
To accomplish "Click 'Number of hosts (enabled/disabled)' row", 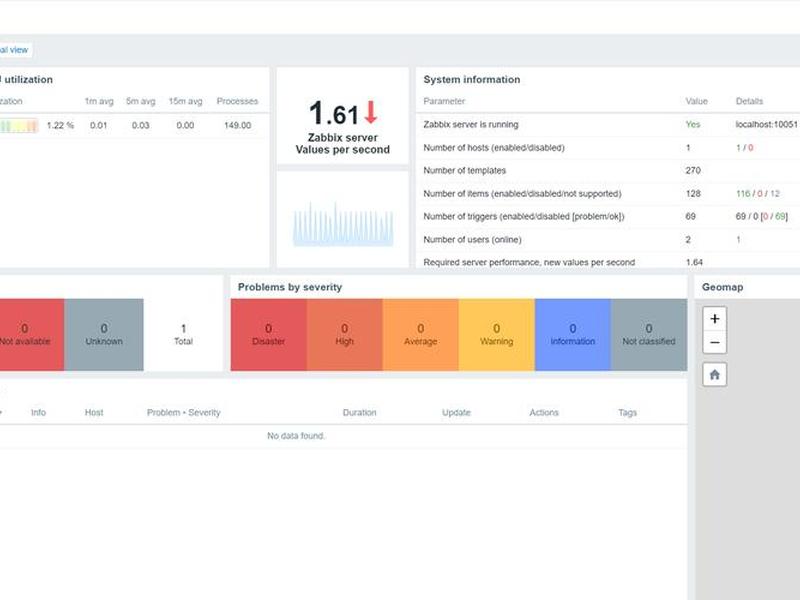I will point(608,147).
